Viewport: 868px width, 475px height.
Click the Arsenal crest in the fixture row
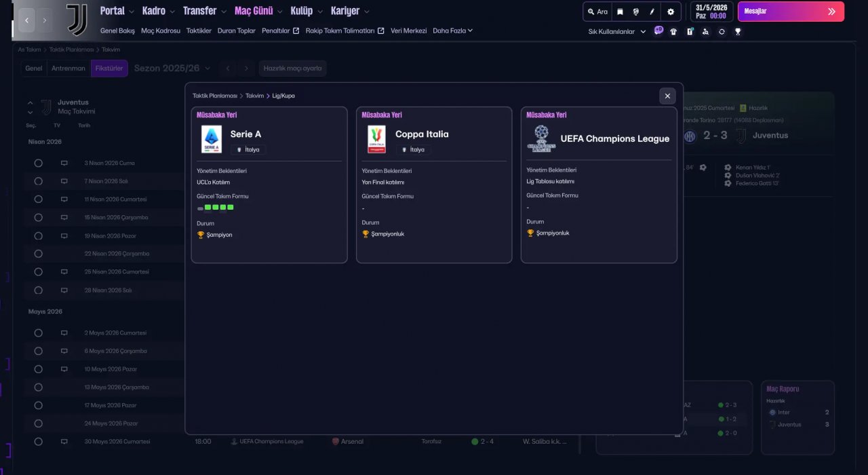click(x=336, y=442)
